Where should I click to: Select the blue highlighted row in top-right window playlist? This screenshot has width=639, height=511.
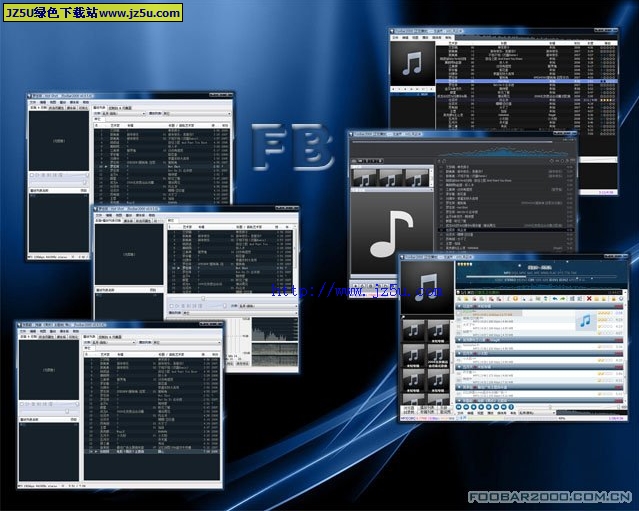point(526,81)
